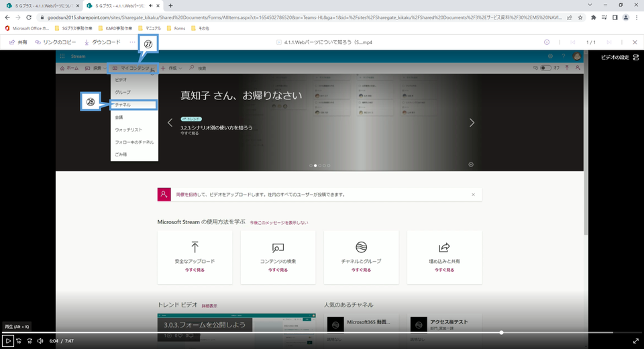644x349 pixels.
Task: Mute the video with the volume icon
Action: pos(40,341)
